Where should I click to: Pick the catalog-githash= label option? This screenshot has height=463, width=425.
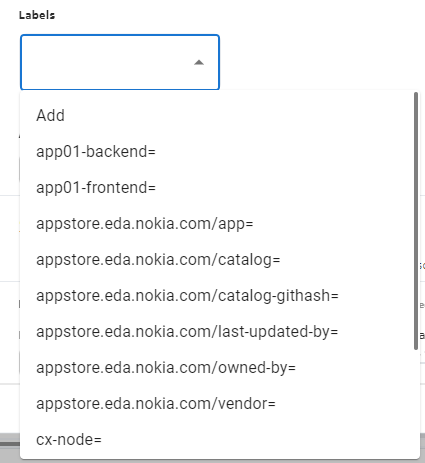point(220,295)
